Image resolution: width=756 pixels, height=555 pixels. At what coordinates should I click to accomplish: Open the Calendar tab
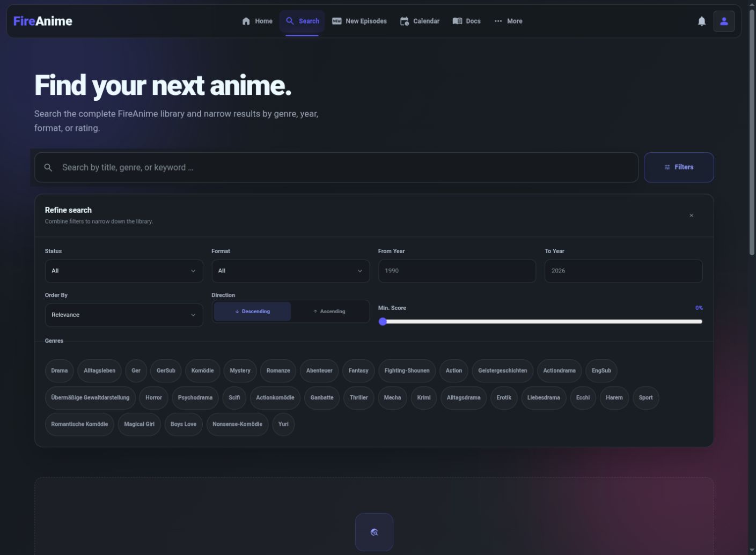tap(420, 21)
